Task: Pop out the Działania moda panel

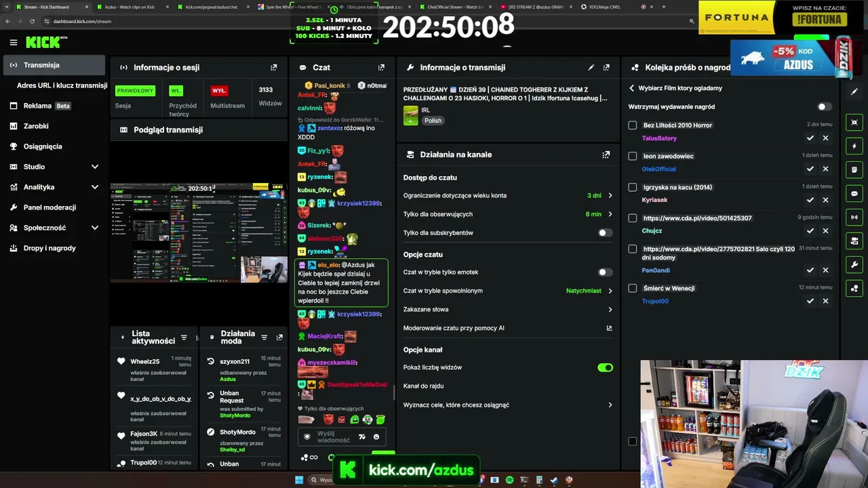Action: point(279,337)
